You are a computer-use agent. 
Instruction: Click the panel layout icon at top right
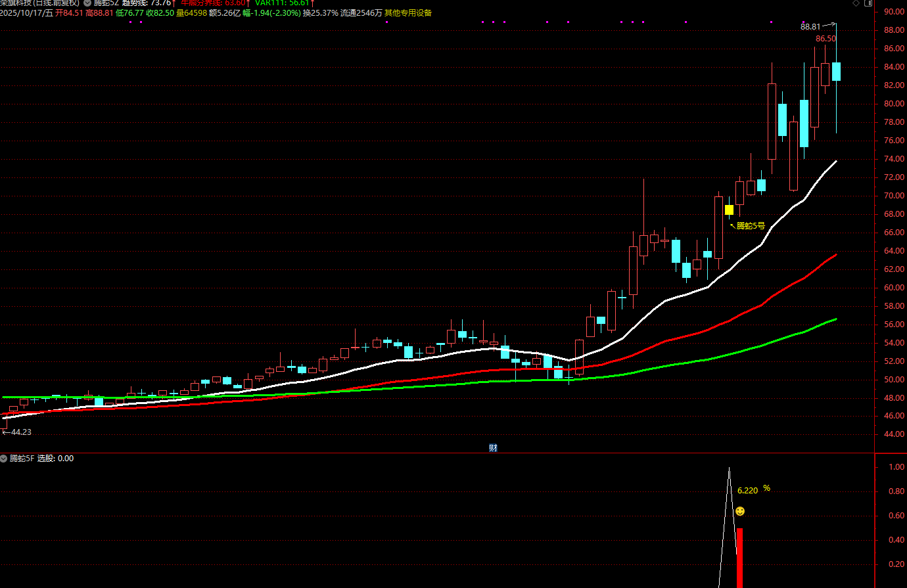(868, 3)
